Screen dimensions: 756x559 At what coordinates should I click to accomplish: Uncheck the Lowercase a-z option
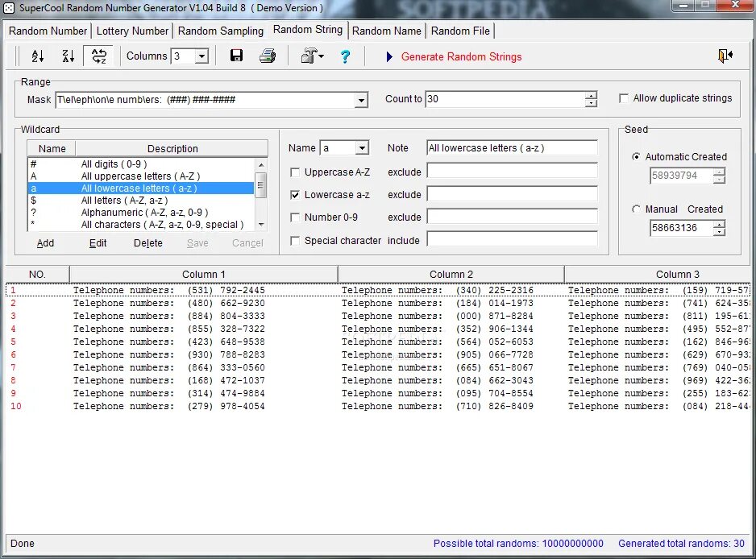(295, 195)
